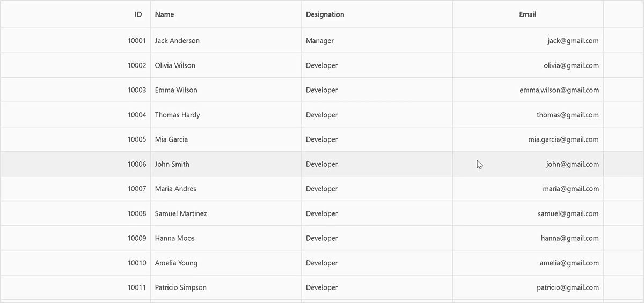The image size is (644, 303).
Task: Select Thomas Hardy's row by name
Action: pos(178,115)
